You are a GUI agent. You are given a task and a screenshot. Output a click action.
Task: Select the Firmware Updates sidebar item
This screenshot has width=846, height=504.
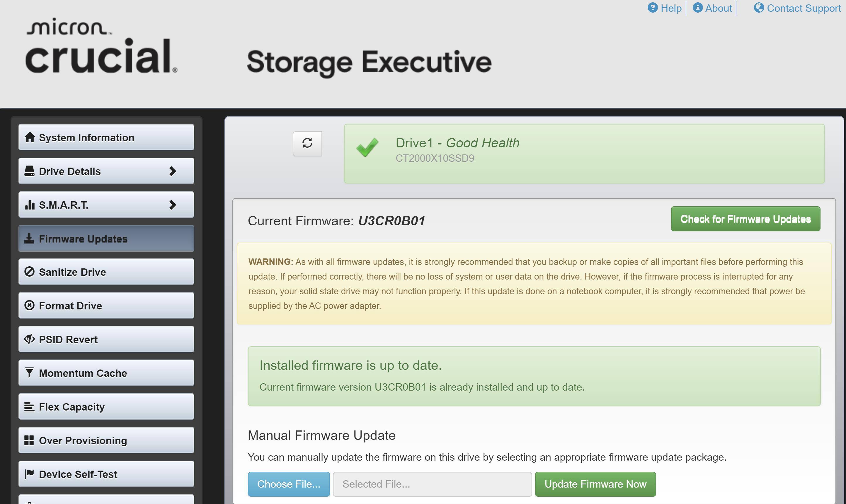tap(106, 239)
